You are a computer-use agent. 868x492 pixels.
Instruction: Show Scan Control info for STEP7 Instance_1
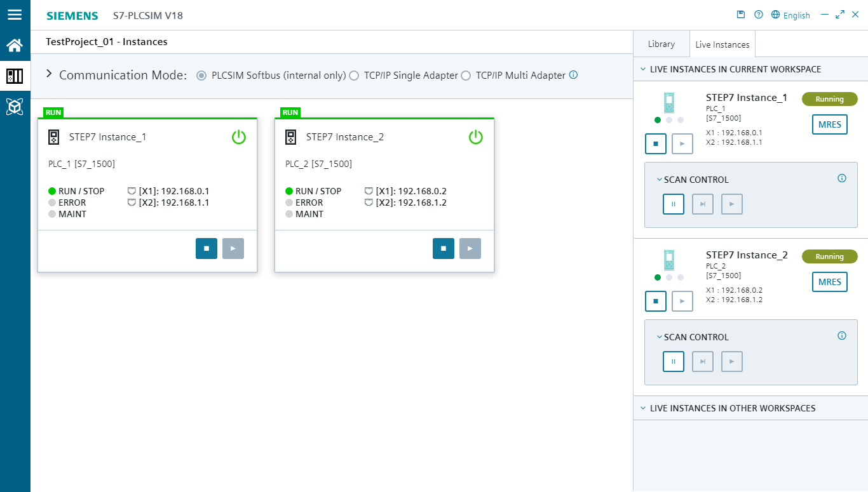(842, 178)
